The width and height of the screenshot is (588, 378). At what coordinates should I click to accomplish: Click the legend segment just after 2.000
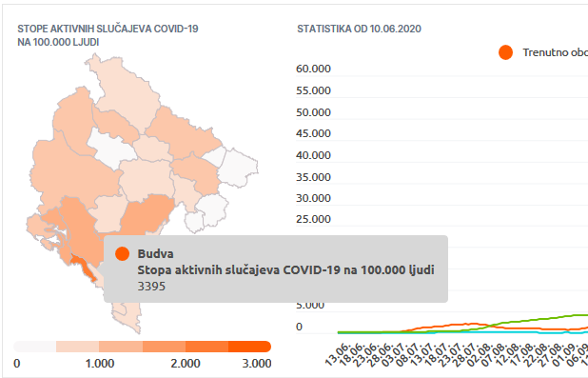[207, 347]
